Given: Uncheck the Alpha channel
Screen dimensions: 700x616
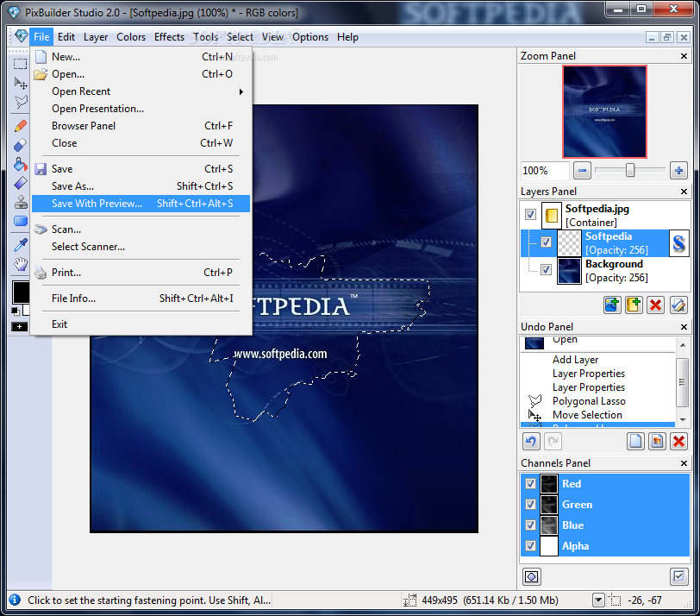Looking at the screenshot, I should (x=530, y=546).
